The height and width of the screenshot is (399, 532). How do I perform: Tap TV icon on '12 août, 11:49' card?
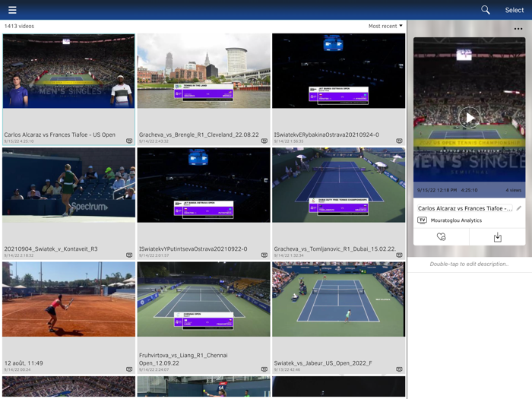129,369
